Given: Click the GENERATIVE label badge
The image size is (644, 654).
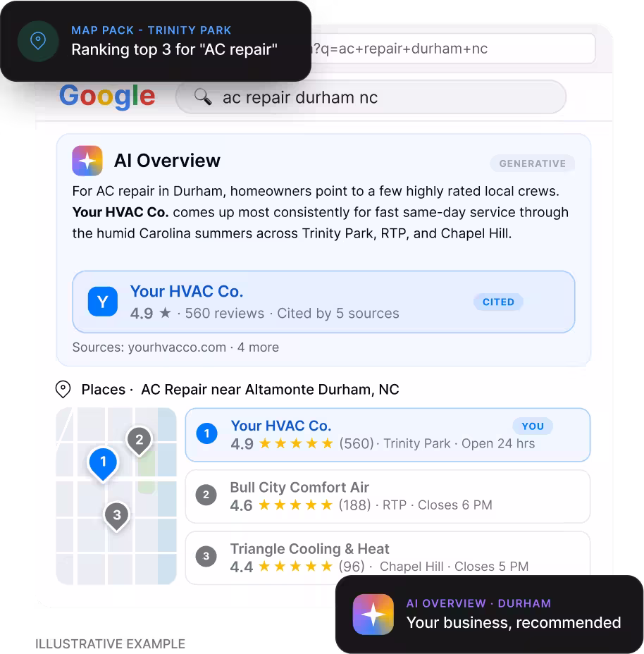Looking at the screenshot, I should point(533,163).
